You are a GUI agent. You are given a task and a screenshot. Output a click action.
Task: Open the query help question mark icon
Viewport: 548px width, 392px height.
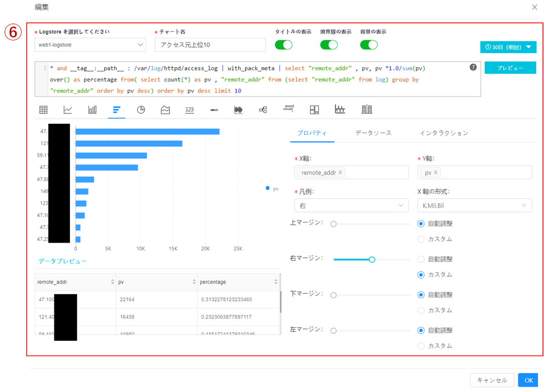point(473,67)
